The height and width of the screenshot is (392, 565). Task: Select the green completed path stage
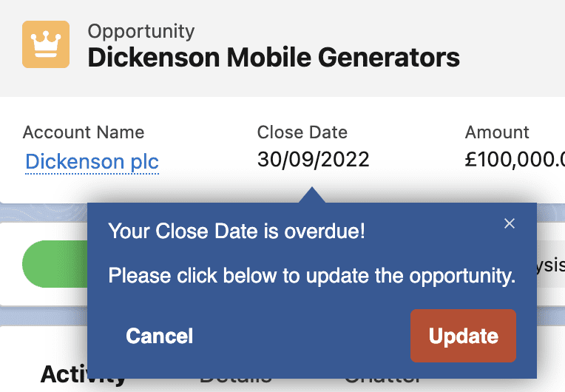coord(55,264)
